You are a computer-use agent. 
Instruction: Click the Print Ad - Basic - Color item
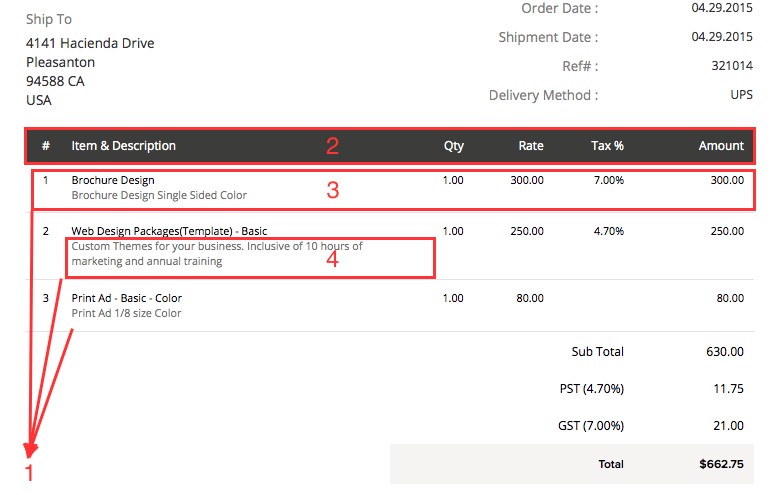click(x=126, y=298)
